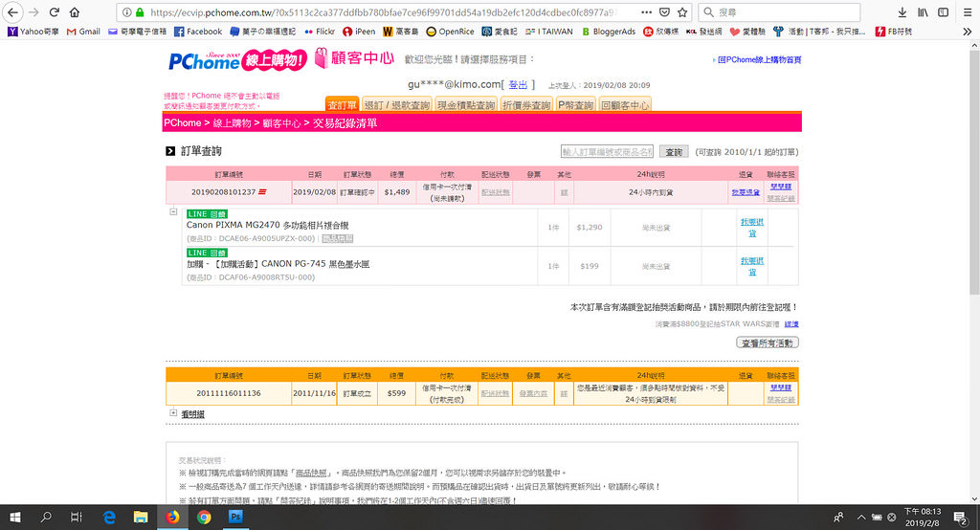Click 線上購物 in the breadcrumb
Viewport: 980px width, 530px height.
[x=232, y=123]
